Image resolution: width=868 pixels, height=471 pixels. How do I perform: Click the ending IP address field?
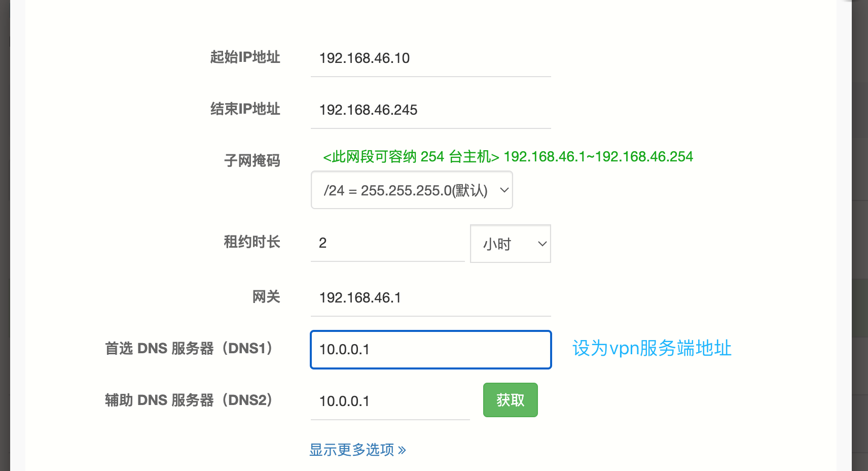tap(430, 110)
